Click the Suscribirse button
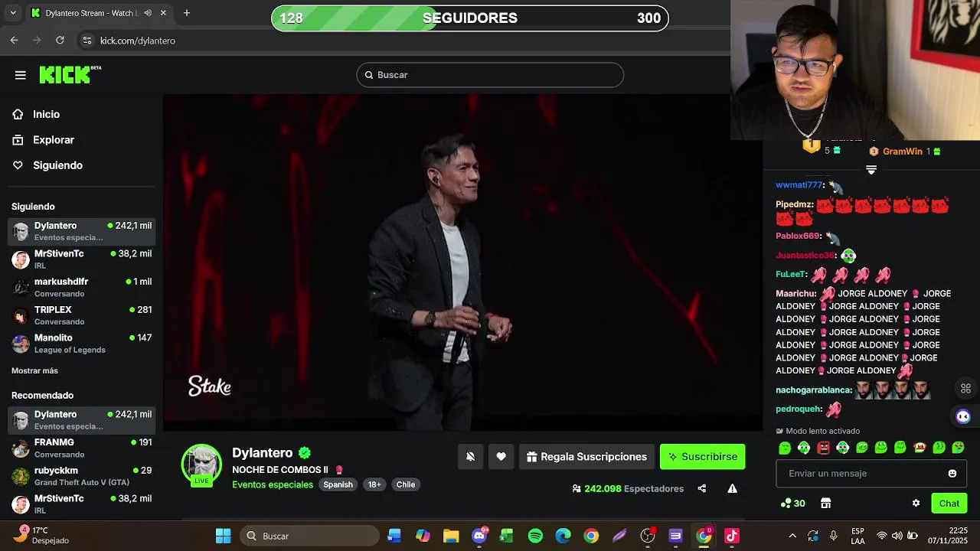The height and width of the screenshot is (551, 980). pos(702,457)
